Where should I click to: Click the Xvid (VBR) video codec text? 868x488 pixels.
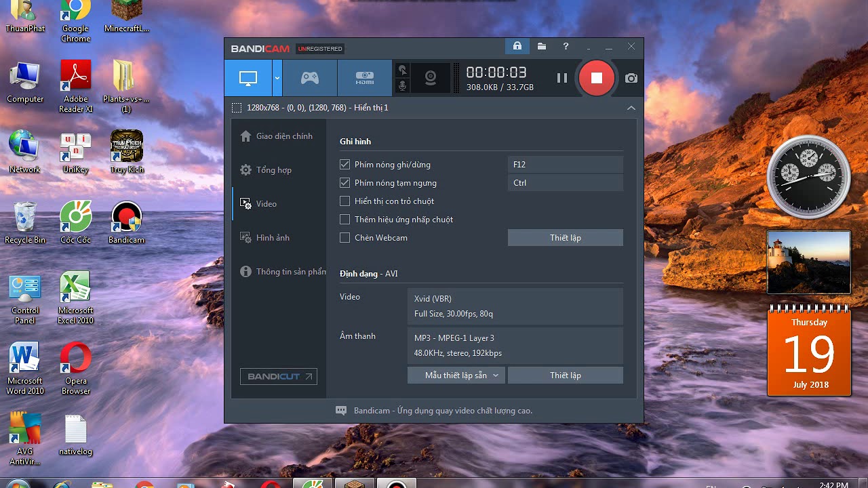tap(433, 298)
